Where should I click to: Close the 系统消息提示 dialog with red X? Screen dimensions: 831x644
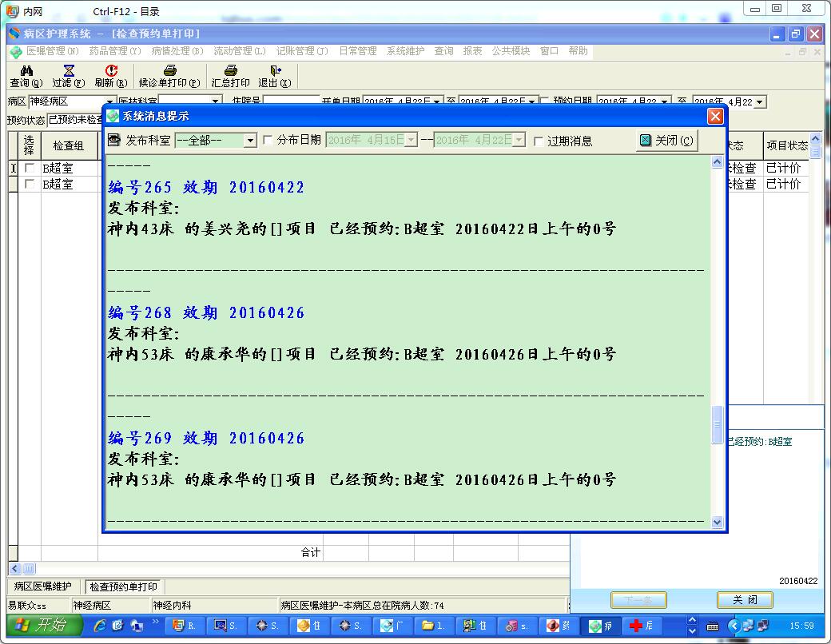tap(715, 116)
